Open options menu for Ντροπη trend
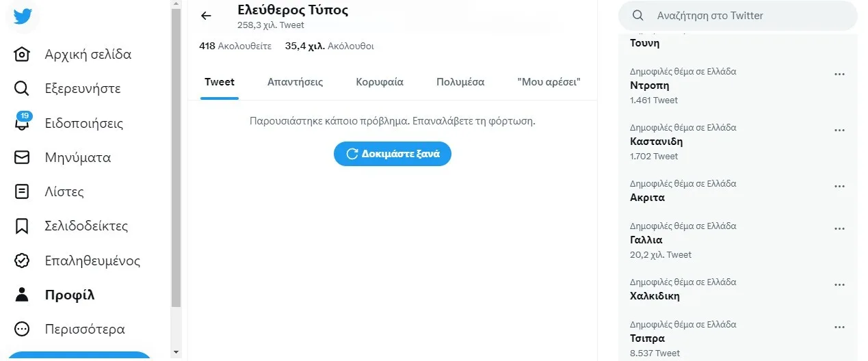Viewport: 868px width, 361px height. (839, 75)
